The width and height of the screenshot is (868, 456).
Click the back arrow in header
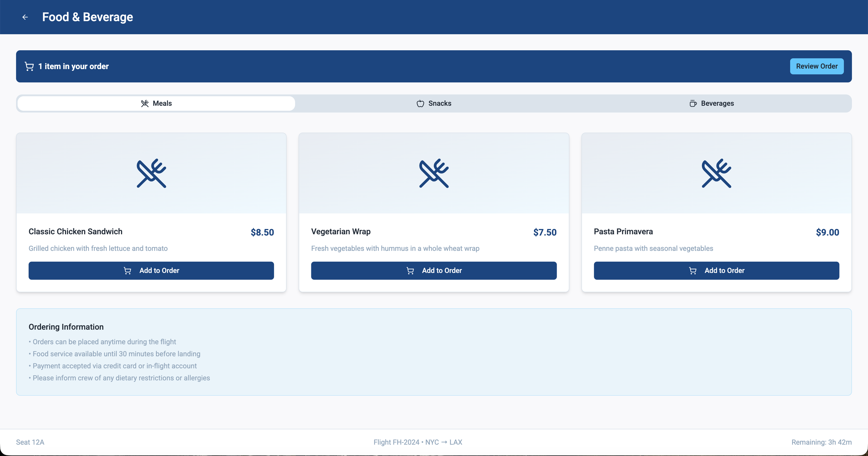point(25,17)
